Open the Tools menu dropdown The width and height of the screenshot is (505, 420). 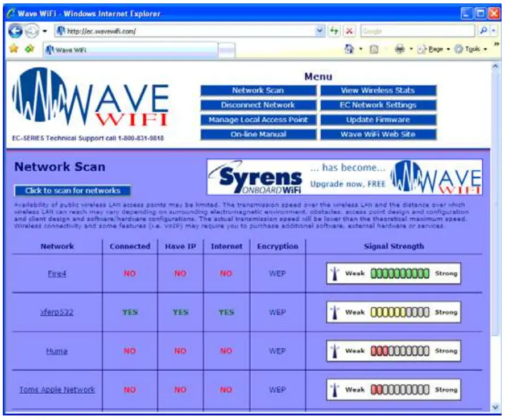point(473,48)
